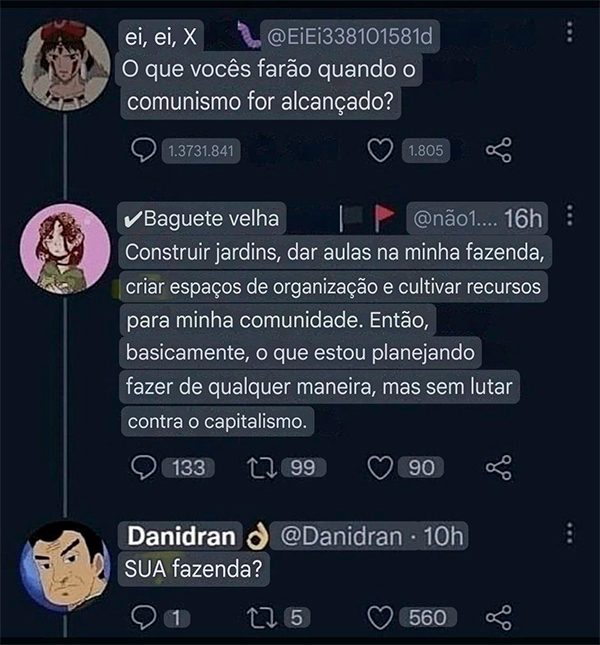Open three-dot menu on Danidran's tweet
Image resolution: width=600 pixels, height=645 pixels.
tap(570, 533)
